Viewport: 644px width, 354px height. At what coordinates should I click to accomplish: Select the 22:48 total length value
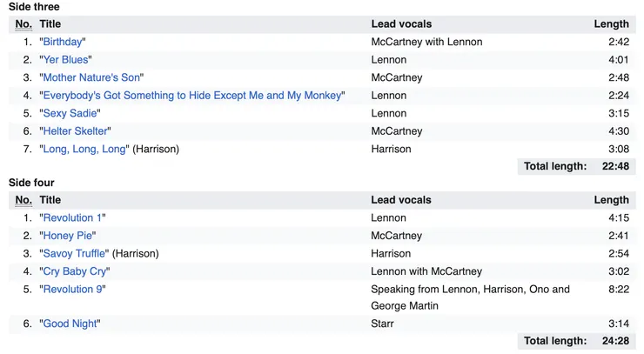tap(614, 166)
